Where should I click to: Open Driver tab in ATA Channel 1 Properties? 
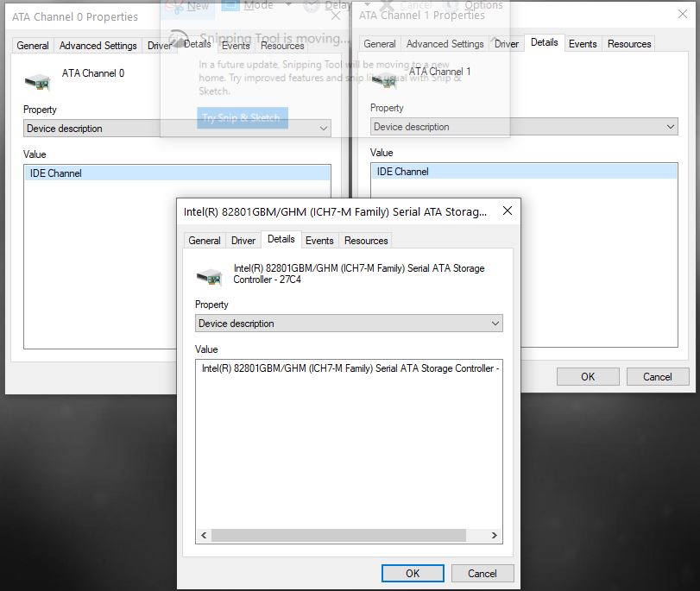tap(507, 44)
